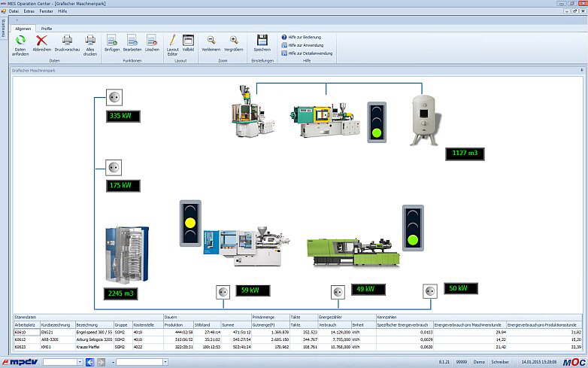
Task: Click the grey forward arrow navigation button
Action: 101,362
